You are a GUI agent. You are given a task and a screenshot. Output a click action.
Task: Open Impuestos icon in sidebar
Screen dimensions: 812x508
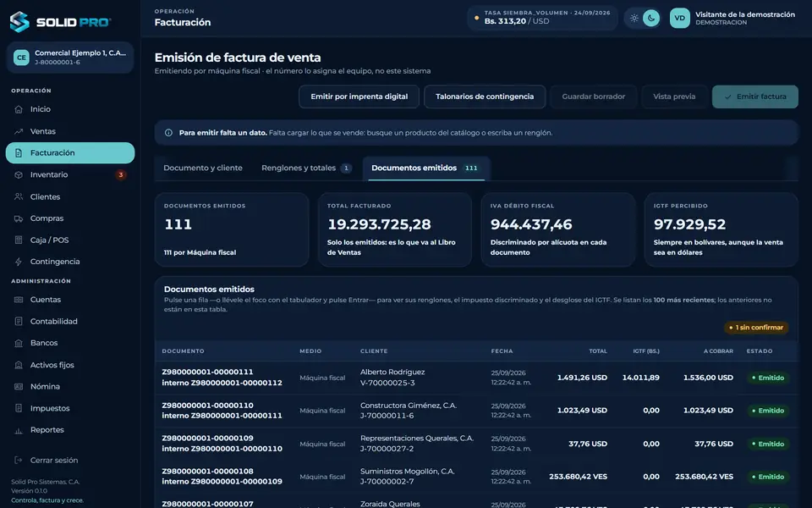pos(19,408)
